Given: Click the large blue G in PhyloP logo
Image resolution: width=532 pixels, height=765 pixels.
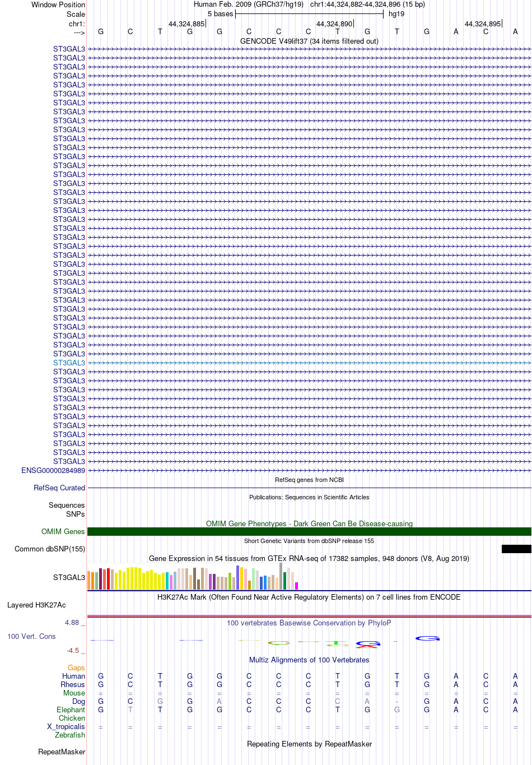Looking at the screenshot, I should tap(427, 638).
